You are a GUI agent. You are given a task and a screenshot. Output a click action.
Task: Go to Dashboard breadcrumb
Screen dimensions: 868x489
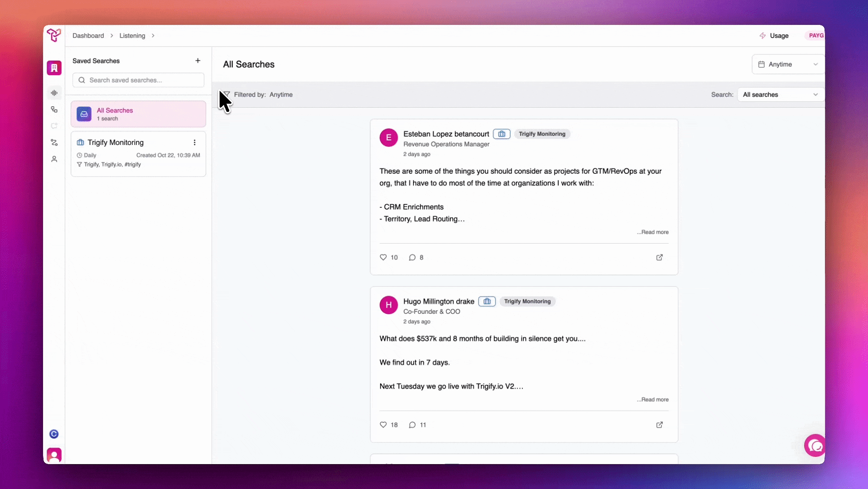click(88, 36)
